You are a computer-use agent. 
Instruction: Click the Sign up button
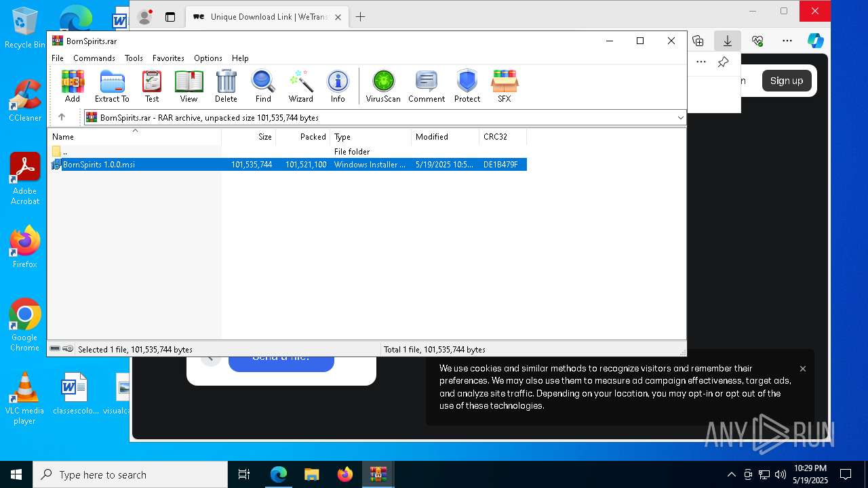pyautogui.click(x=787, y=81)
